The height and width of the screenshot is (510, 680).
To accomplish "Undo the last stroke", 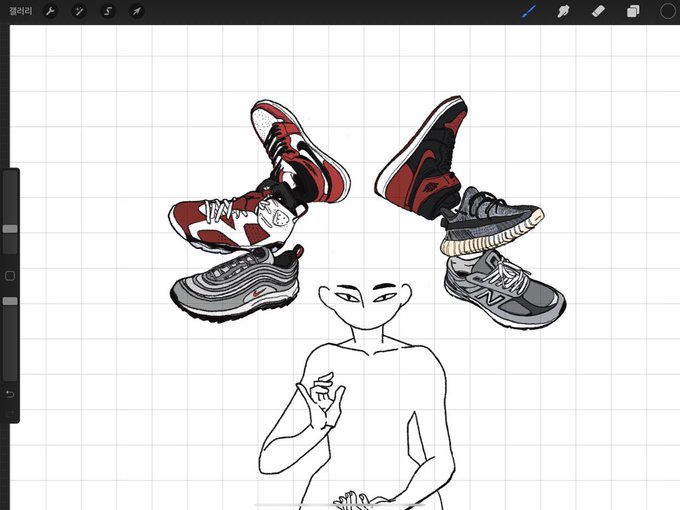I will point(10,394).
